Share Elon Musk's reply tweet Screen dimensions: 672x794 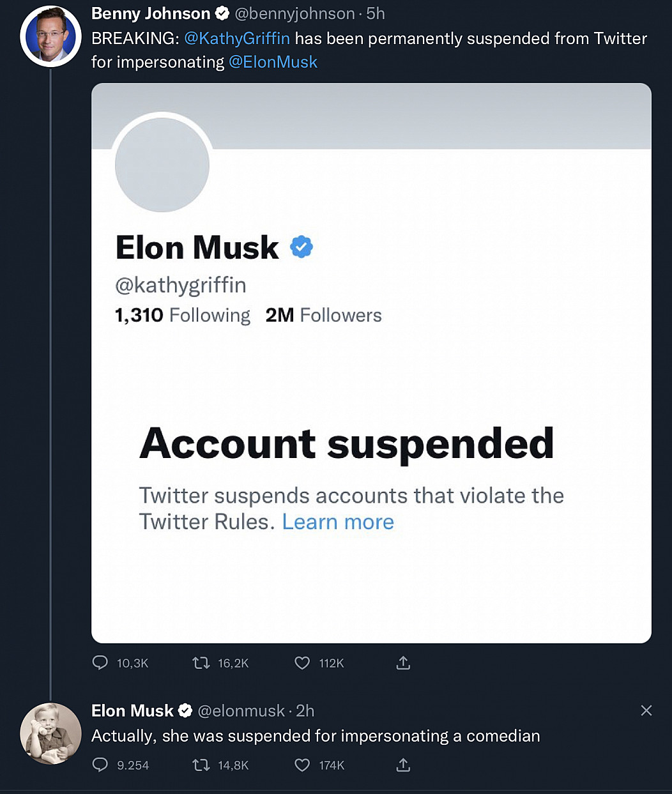[403, 765]
